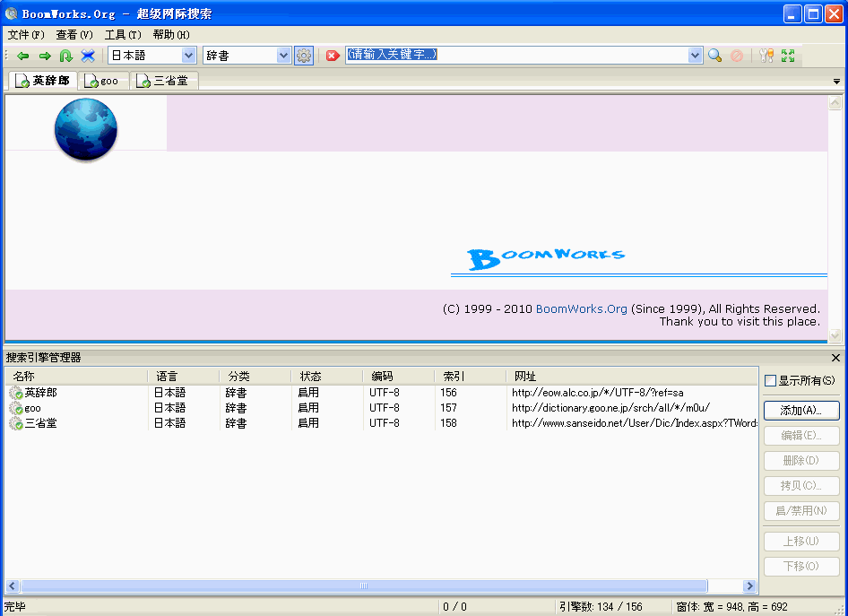Screen dimensions: 848x616
Task: Select the 英辞郎 row name
Action: pyautogui.click(x=40, y=393)
